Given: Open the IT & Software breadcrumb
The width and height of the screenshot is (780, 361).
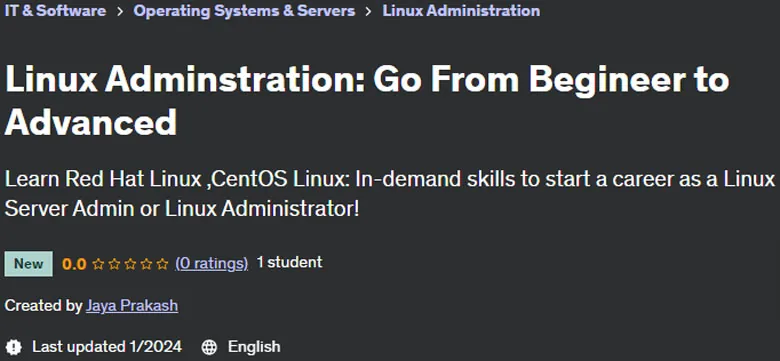Looking at the screenshot, I should click(x=55, y=10).
